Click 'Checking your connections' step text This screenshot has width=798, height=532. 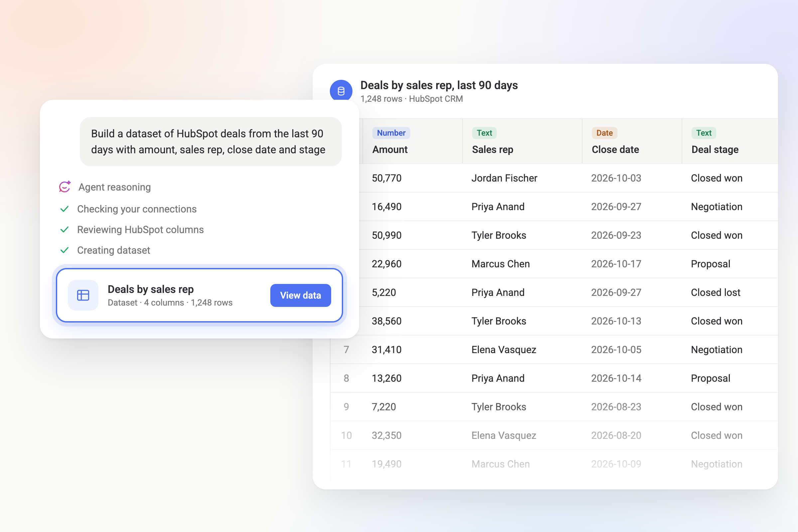point(137,209)
